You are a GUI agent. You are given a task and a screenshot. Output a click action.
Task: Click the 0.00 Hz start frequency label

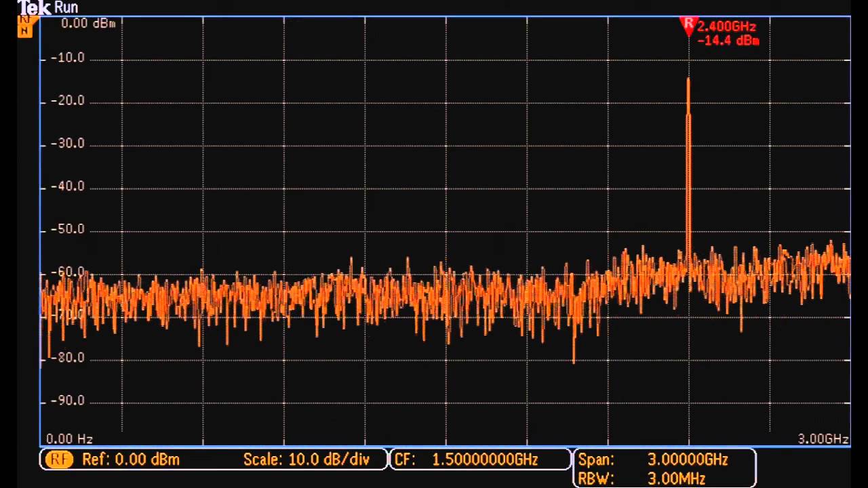69,439
